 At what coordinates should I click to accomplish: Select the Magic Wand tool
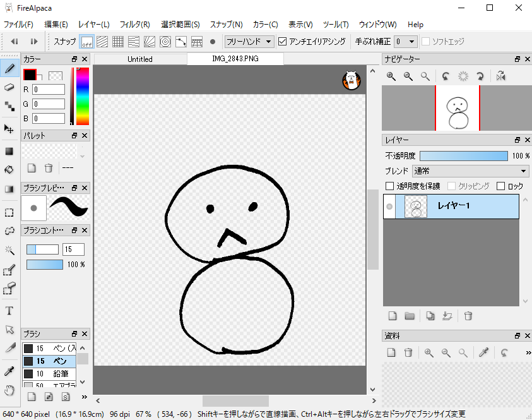point(9,249)
